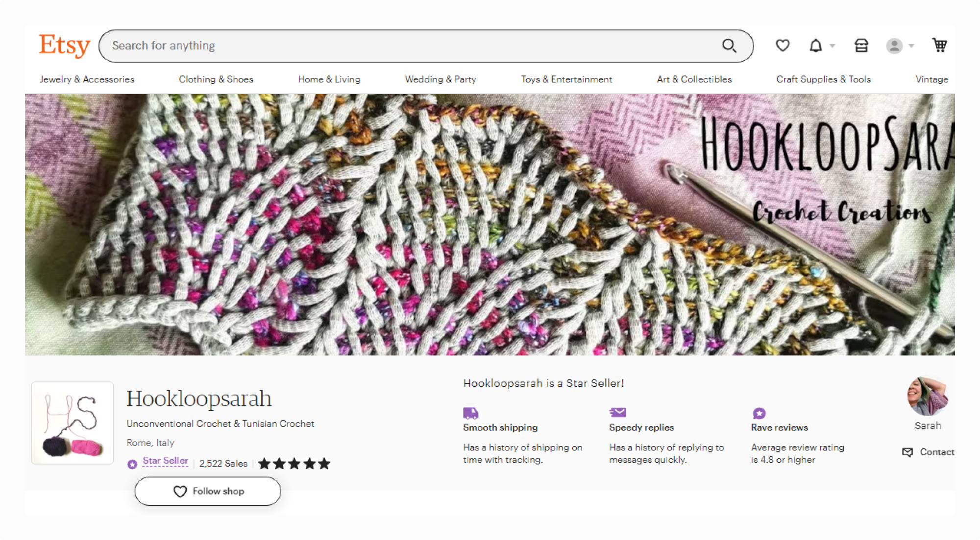Click the Follow shop button
This screenshot has width=980, height=540.
[x=208, y=491]
